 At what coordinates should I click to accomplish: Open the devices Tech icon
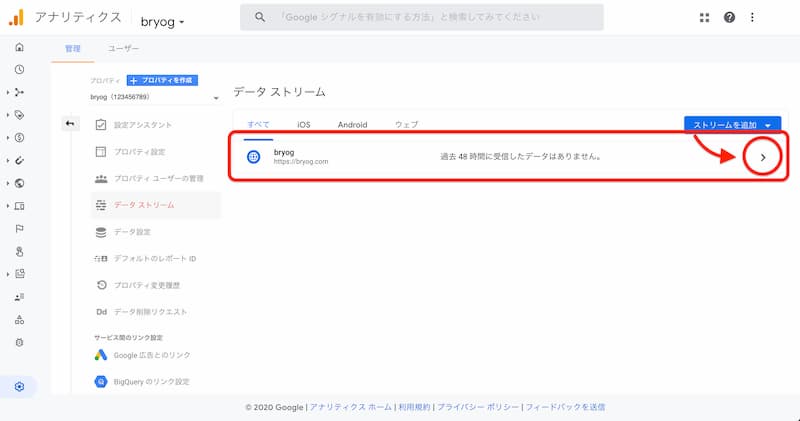19,206
